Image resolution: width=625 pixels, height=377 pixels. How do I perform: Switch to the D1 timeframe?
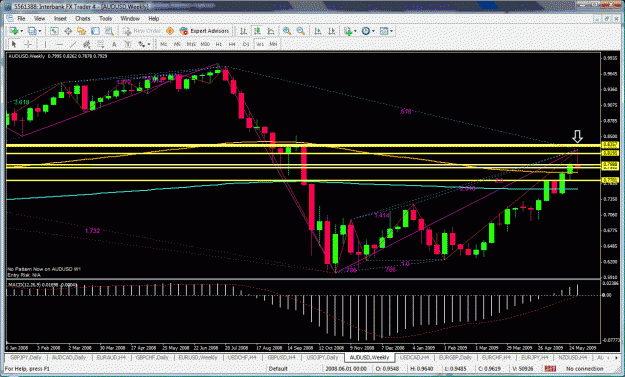click(246, 44)
